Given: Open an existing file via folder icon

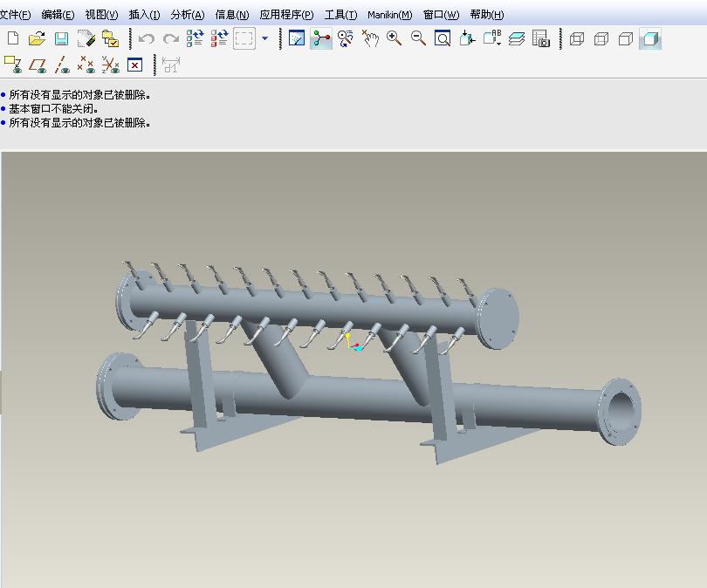Looking at the screenshot, I should click(37, 38).
